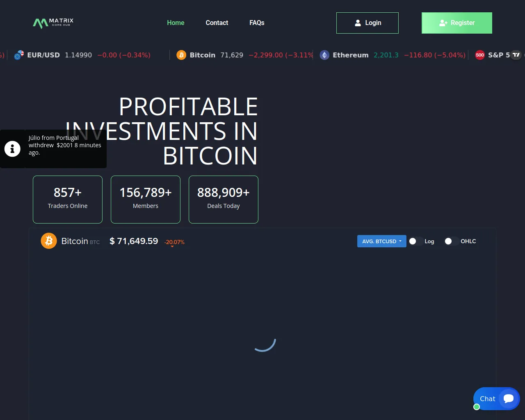Viewport: 525px width, 420px height.
Task: Click the orange Bitcoin chart logo
Action: pyautogui.click(x=49, y=241)
